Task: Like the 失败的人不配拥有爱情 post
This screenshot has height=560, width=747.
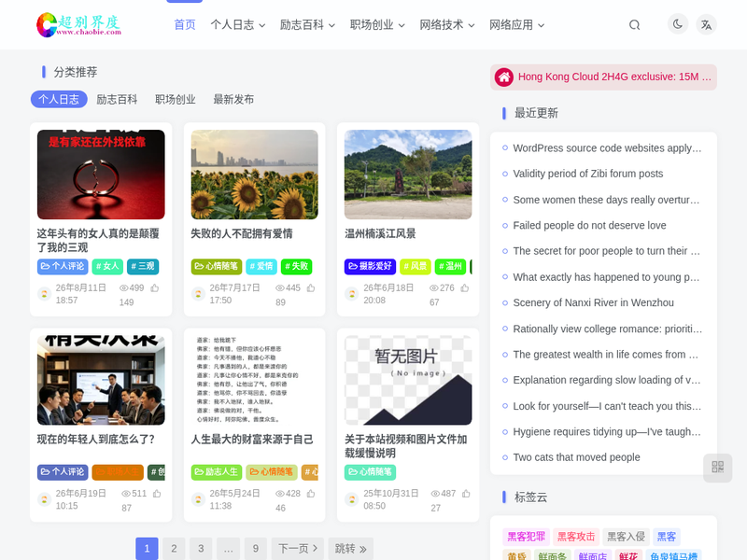Action: [x=311, y=288]
